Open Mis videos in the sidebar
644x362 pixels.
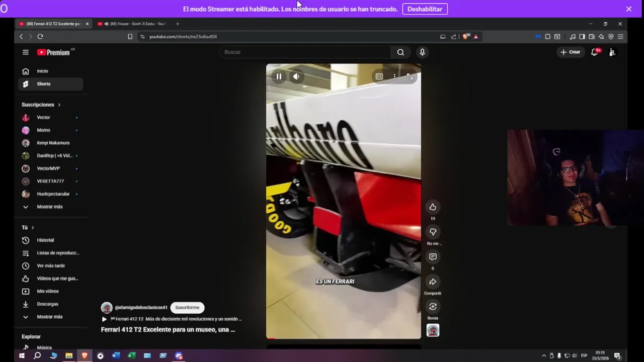click(x=50, y=291)
